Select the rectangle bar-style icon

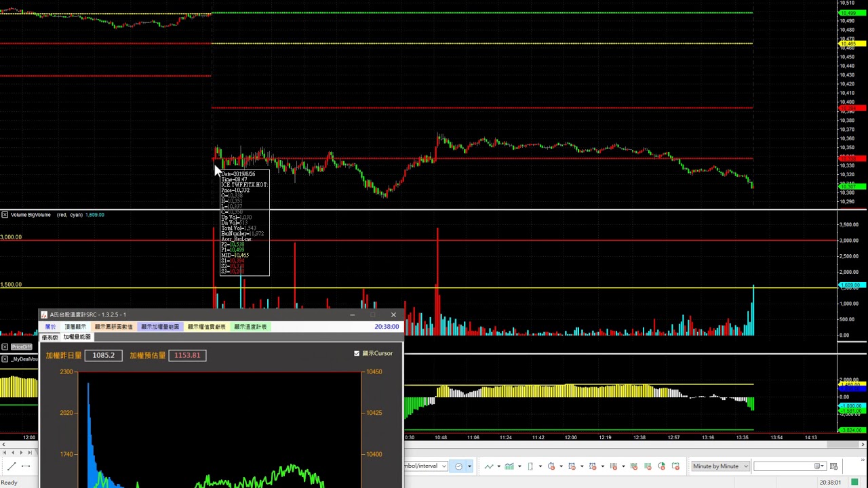(530, 466)
